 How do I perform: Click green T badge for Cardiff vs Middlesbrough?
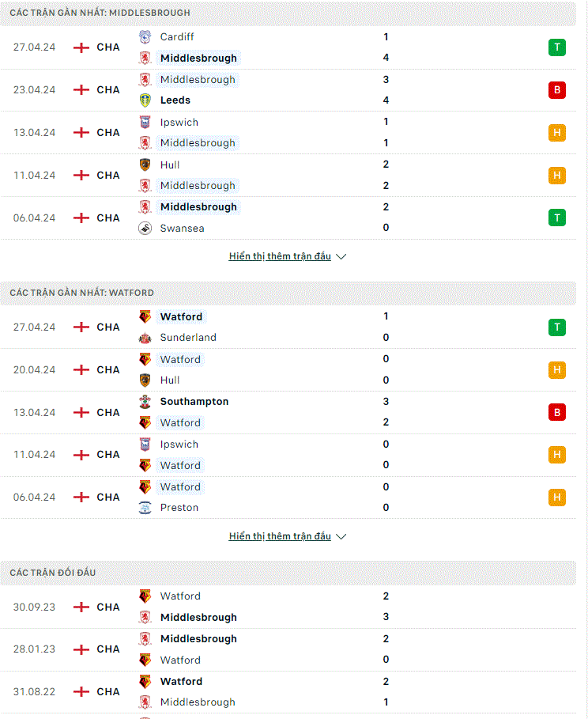coord(557,47)
